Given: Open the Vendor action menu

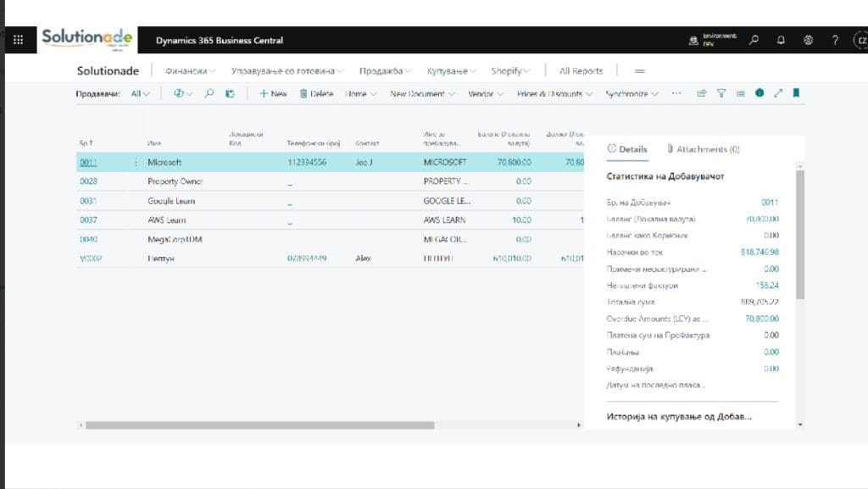Looking at the screenshot, I should (x=486, y=94).
